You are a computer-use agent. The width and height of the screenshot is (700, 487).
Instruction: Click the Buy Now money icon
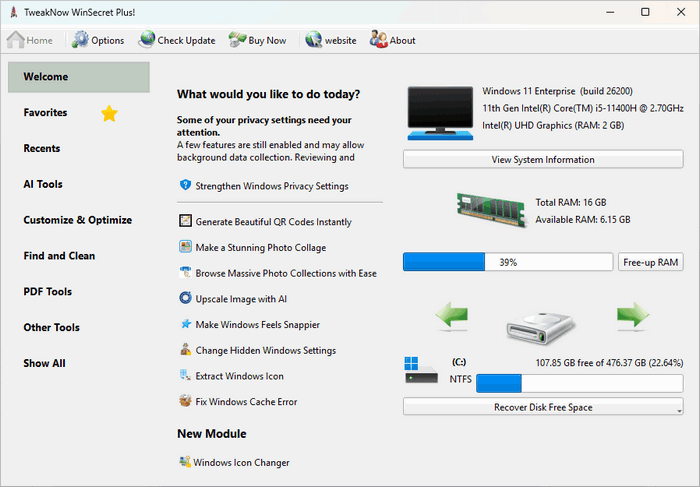(238, 40)
